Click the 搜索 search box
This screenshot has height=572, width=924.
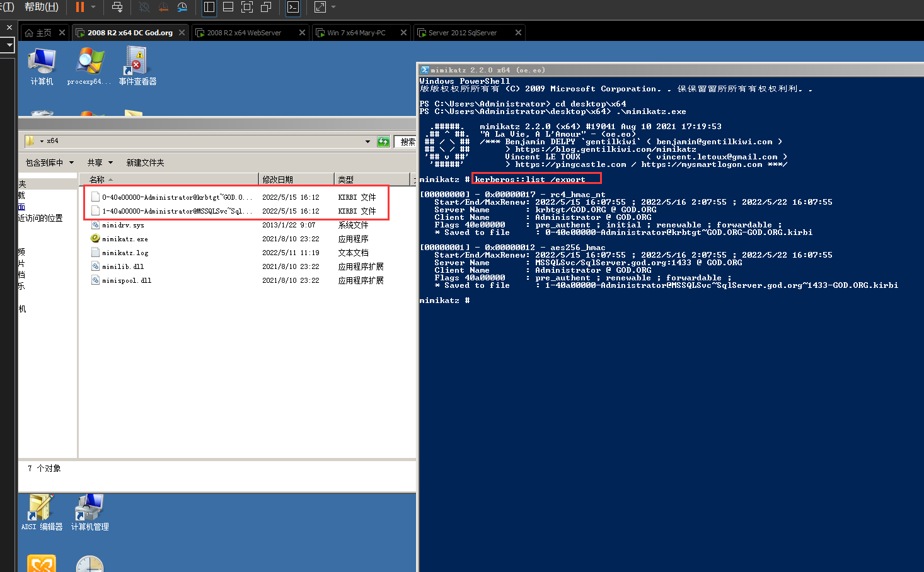[x=405, y=142]
